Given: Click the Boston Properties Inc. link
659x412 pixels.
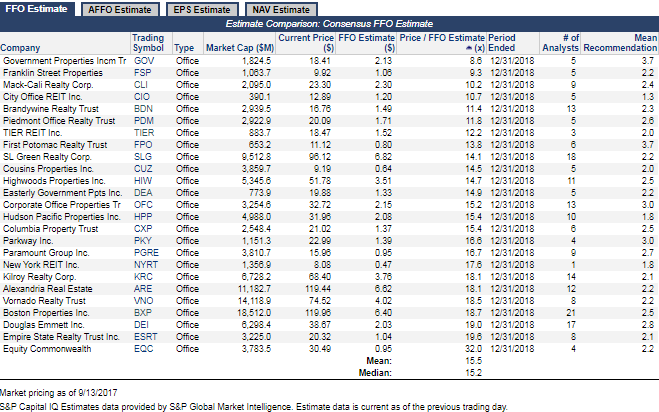Looking at the screenshot, I should pos(46,313).
